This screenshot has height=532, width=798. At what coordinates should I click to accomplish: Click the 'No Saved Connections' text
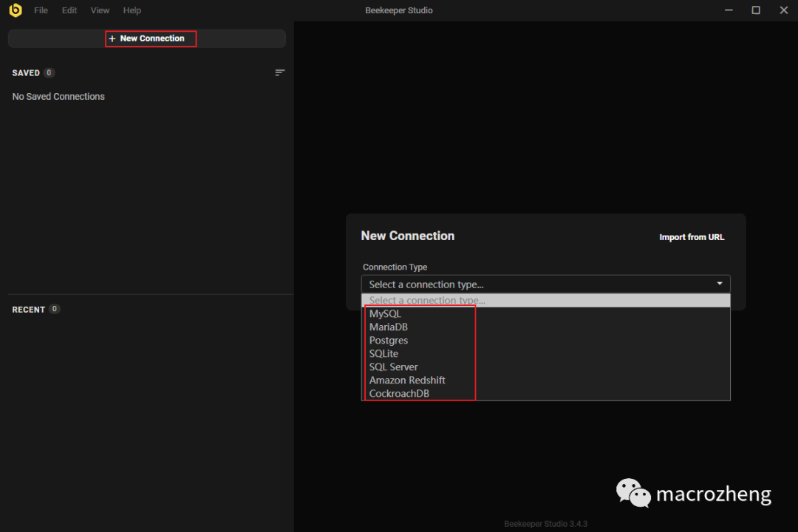tap(58, 97)
